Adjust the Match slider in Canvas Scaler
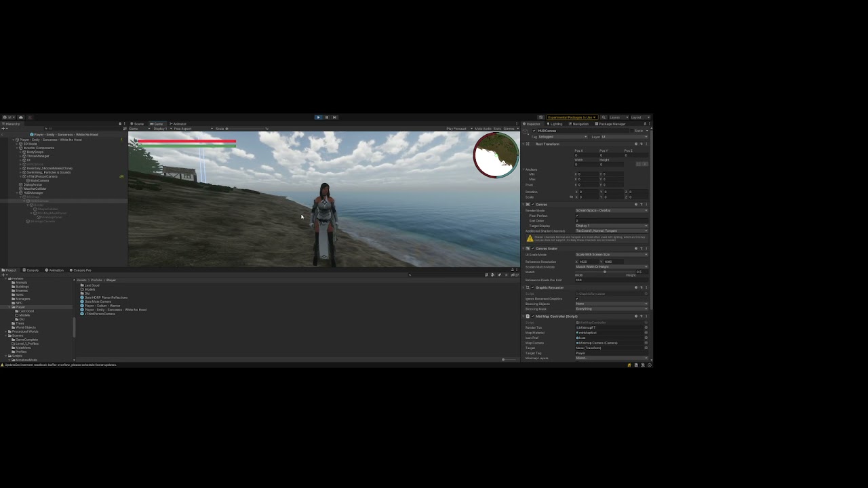868x488 pixels. tap(604, 272)
